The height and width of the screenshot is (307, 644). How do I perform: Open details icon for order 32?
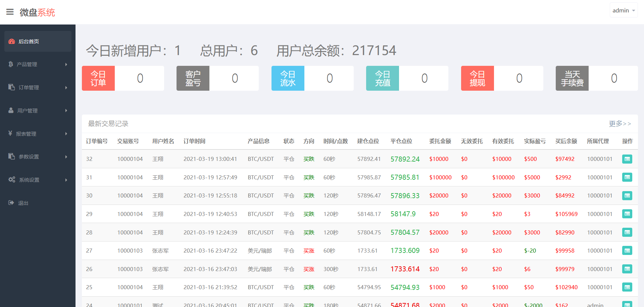click(x=627, y=159)
